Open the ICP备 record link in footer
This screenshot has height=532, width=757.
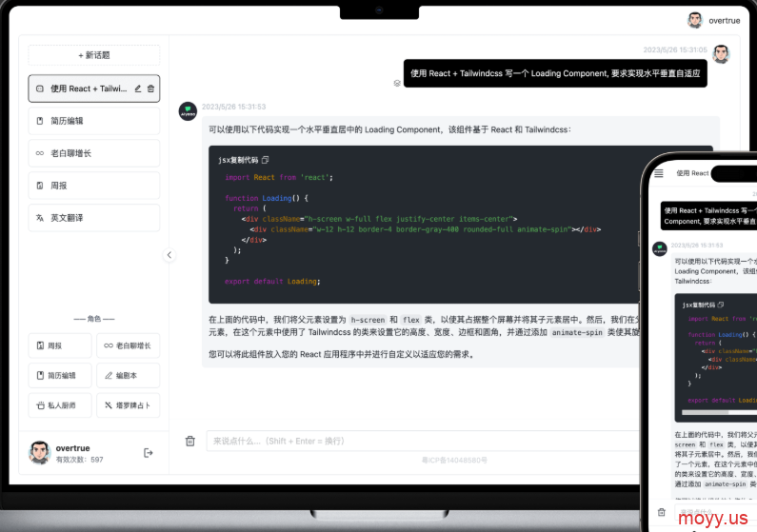click(x=454, y=460)
